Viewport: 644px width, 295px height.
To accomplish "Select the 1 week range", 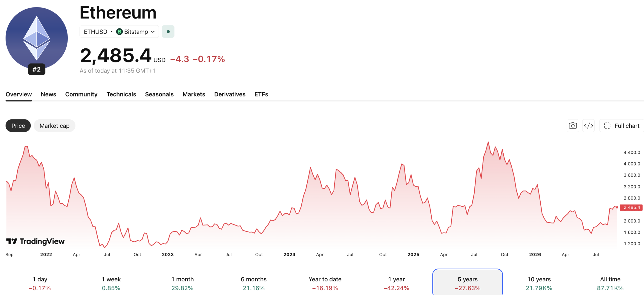I will (111, 283).
